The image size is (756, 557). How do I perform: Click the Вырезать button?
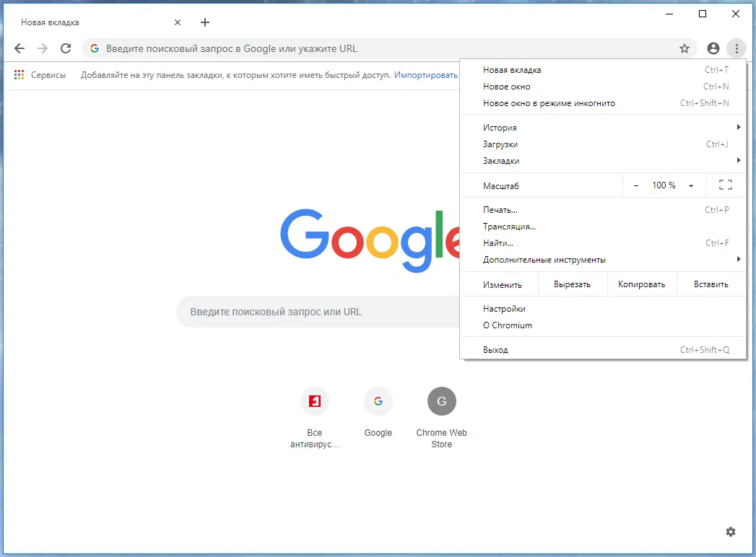(573, 284)
